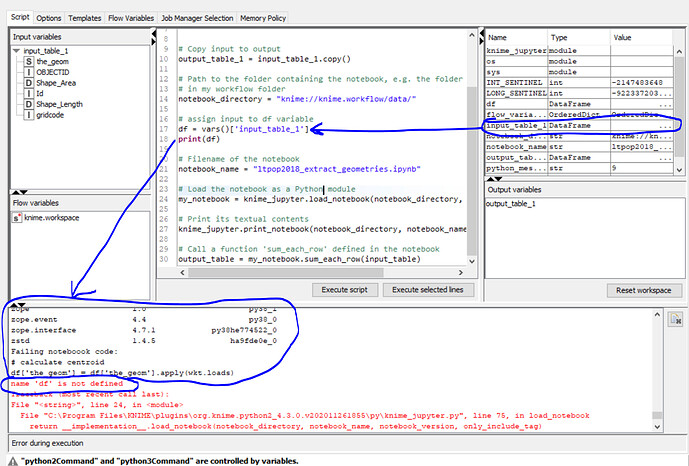689x466 pixels.
Task: Click Execute selected lines button
Action: click(x=428, y=290)
